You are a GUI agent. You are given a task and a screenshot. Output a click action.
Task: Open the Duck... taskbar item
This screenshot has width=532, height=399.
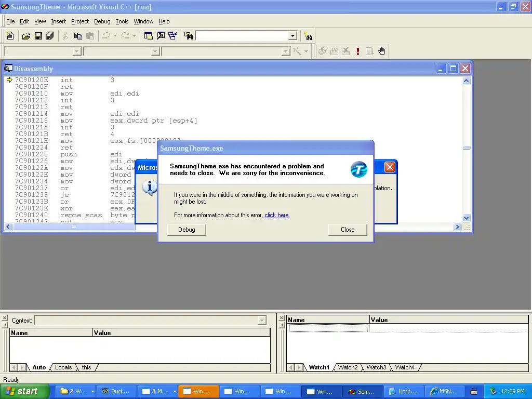tap(116, 392)
